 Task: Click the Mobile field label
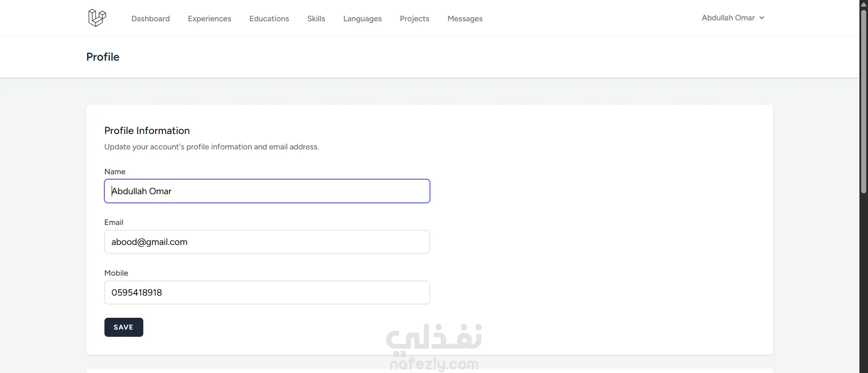[x=116, y=273]
